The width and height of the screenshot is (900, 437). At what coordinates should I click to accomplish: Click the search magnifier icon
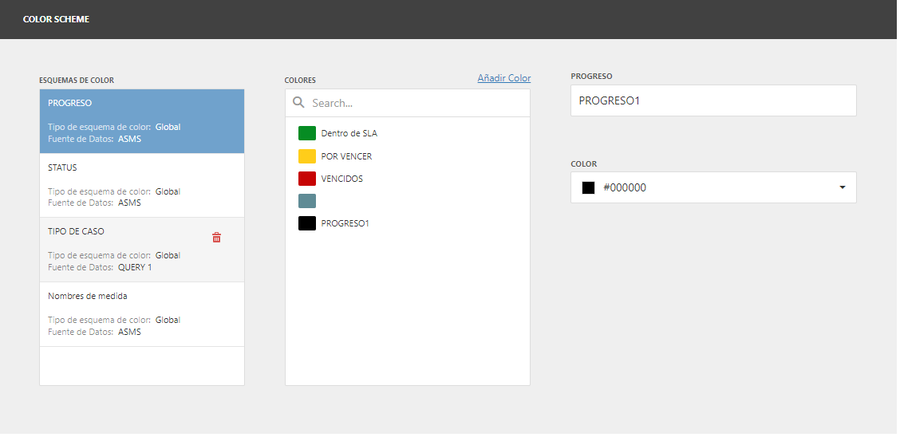(298, 102)
